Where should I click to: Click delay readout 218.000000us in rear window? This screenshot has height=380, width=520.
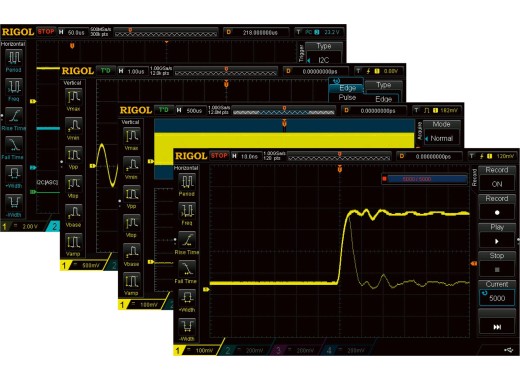256,32
